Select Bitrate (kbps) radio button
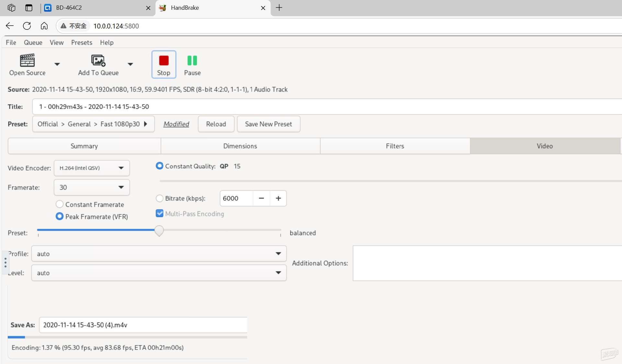The image size is (622, 364). 159,198
